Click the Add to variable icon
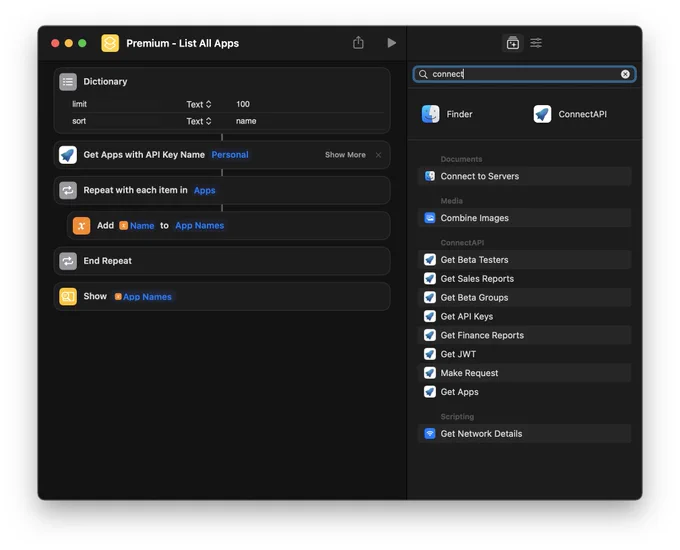Image resolution: width=680 pixels, height=550 pixels. 82,226
